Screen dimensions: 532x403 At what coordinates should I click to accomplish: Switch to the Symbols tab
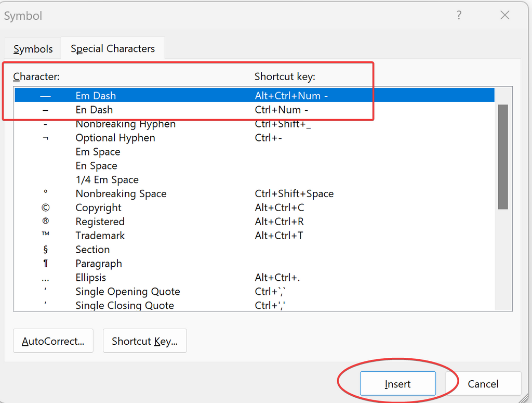[x=33, y=49]
